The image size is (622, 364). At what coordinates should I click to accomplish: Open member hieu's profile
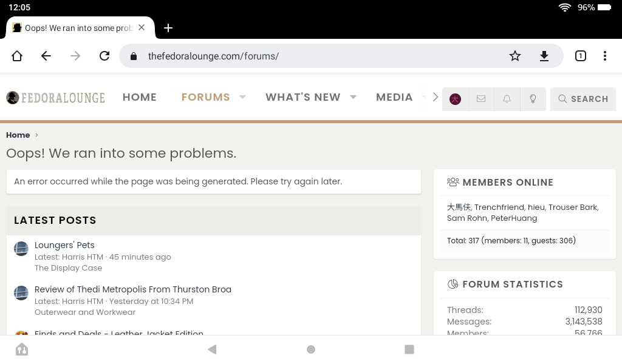pos(536,207)
